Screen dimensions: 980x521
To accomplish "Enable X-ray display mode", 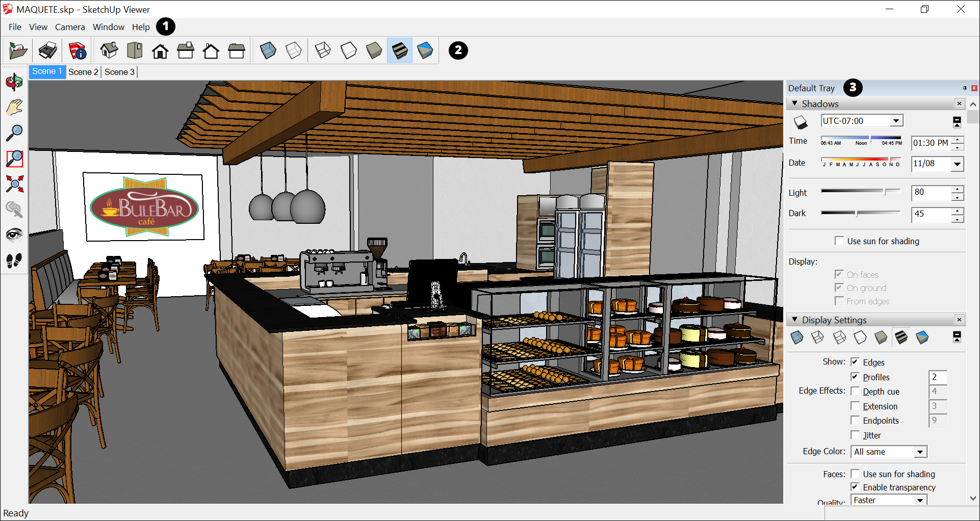I will coord(268,50).
